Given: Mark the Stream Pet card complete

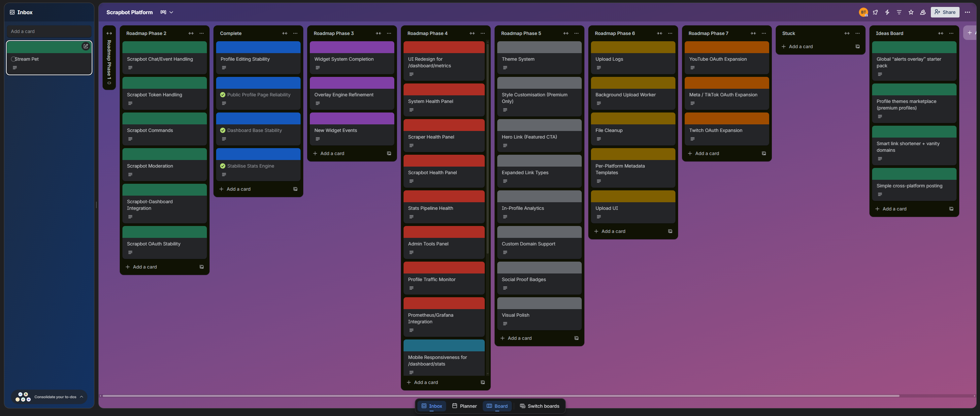Looking at the screenshot, I should (x=13, y=59).
